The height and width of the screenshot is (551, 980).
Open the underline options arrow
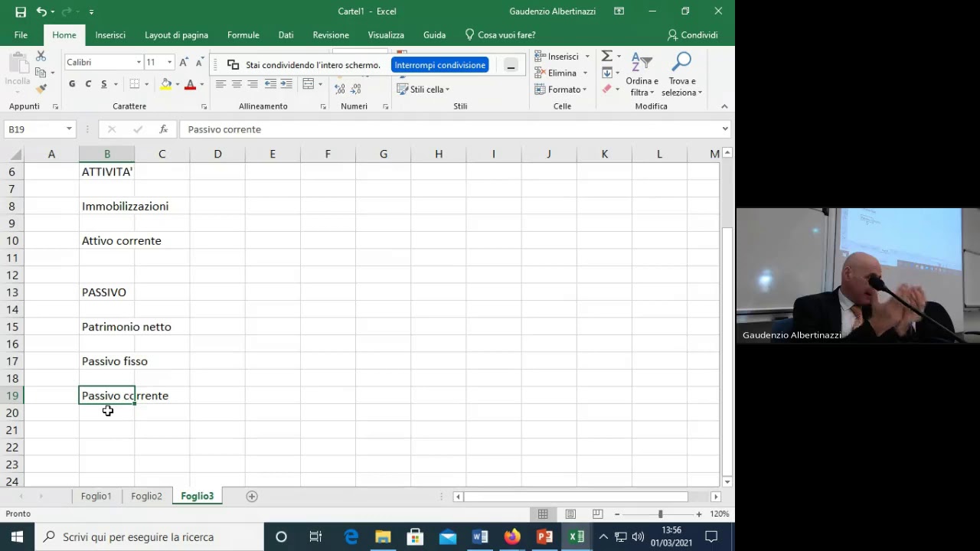coord(116,84)
